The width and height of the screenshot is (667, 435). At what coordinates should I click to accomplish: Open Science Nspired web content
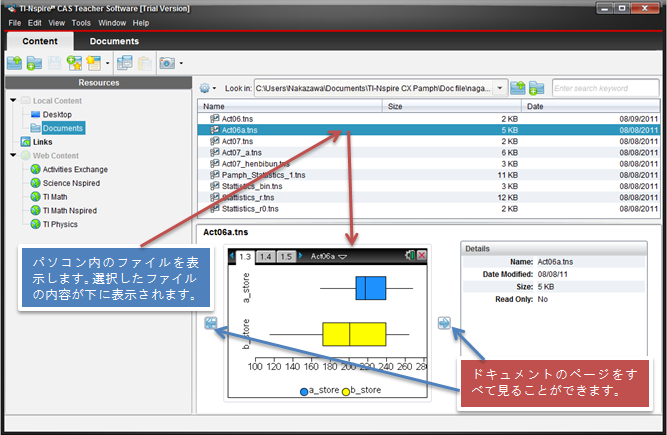click(71, 183)
